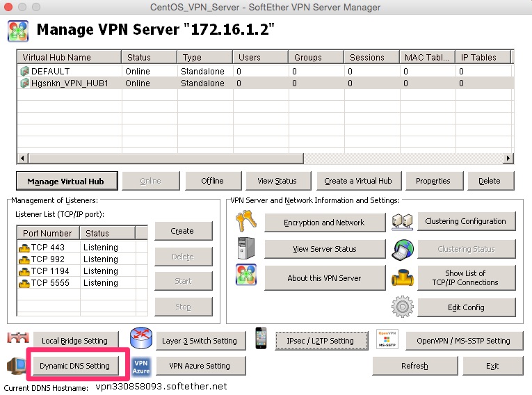Image resolution: width=532 pixels, height=395 pixels.
Task: Click the TCP 1194 listener icon
Action: coord(24,272)
